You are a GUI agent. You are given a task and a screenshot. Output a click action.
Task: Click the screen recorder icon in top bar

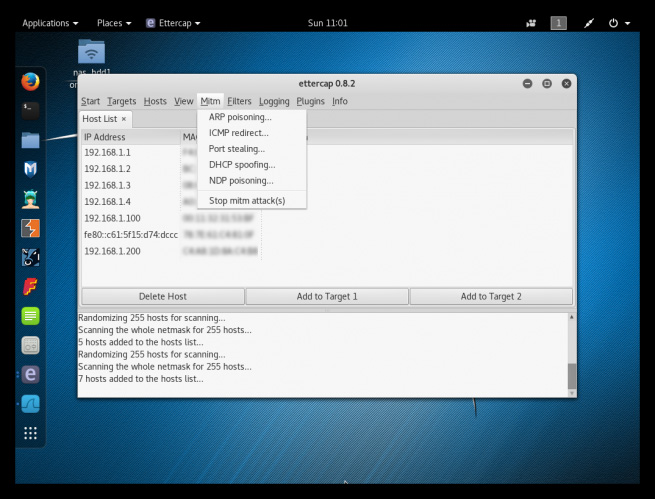pos(531,23)
